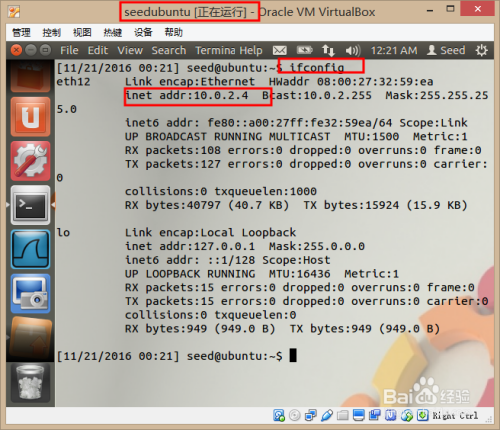Viewport: 500px width, 430px height.
Task: Click the lo interface name
Action: click(x=63, y=233)
